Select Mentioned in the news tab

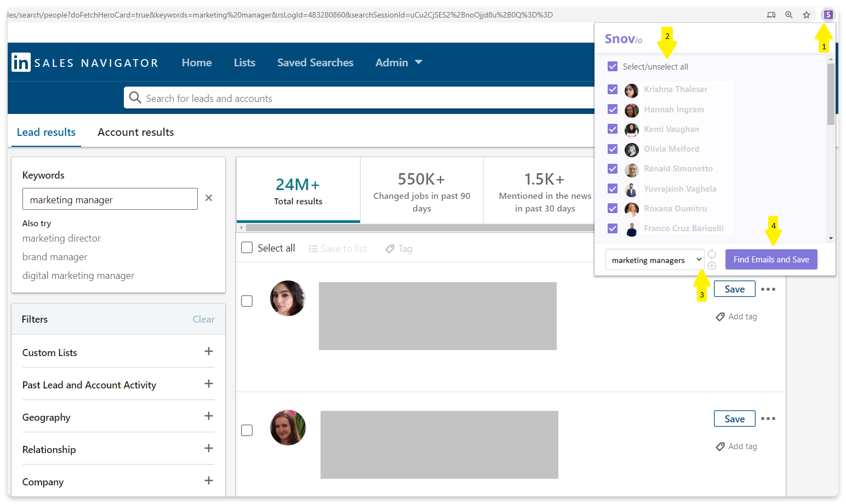click(x=539, y=190)
